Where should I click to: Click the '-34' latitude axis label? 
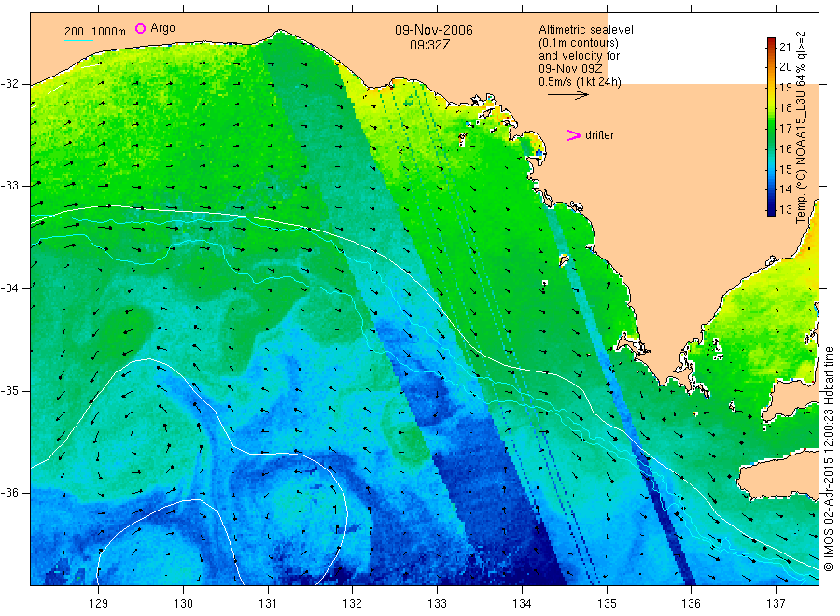tap(9, 288)
